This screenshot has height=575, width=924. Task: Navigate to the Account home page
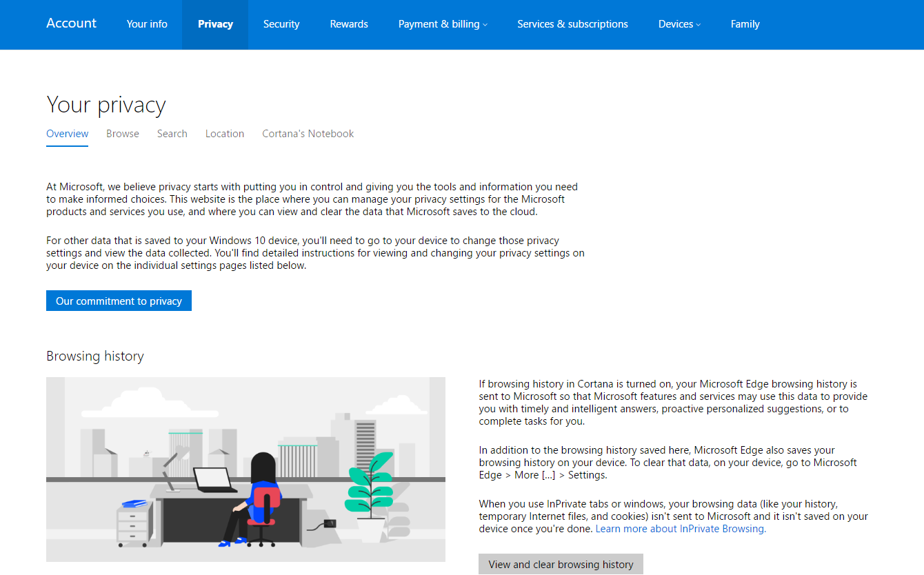coord(71,23)
